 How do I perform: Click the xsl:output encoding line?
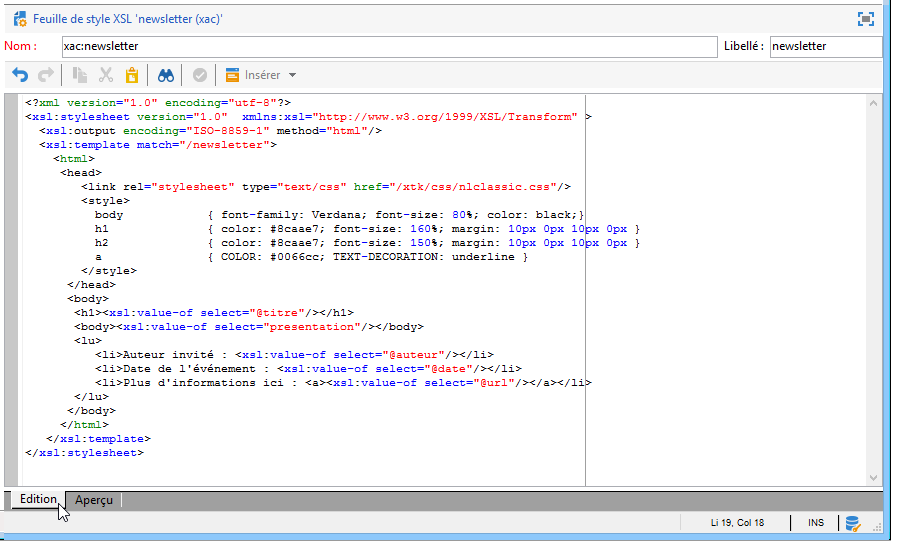click(x=210, y=131)
